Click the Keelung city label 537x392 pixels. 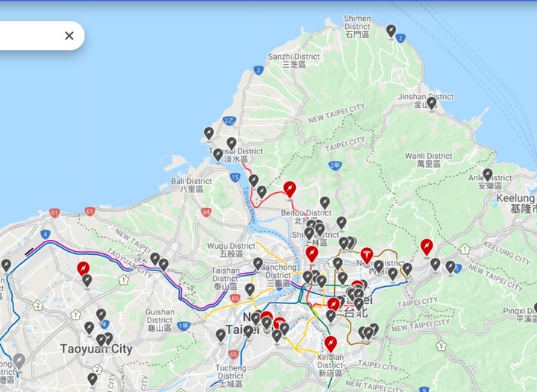point(516,203)
